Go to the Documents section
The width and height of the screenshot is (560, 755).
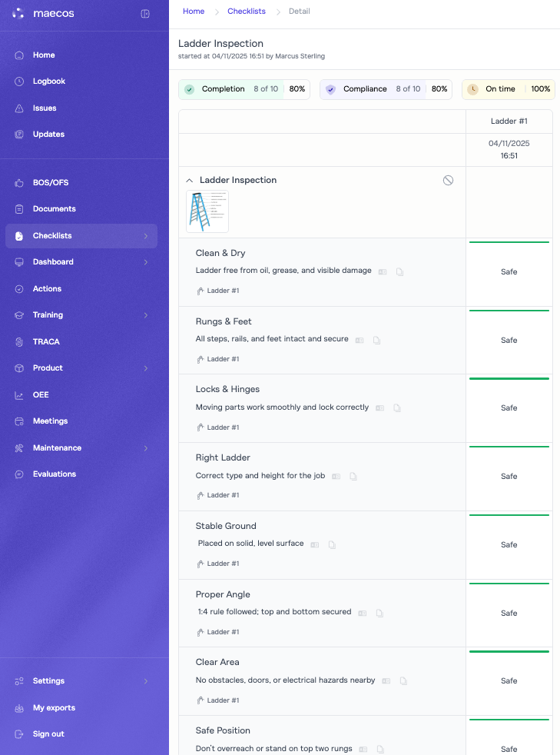pyautogui.click(x=54, y=209)
